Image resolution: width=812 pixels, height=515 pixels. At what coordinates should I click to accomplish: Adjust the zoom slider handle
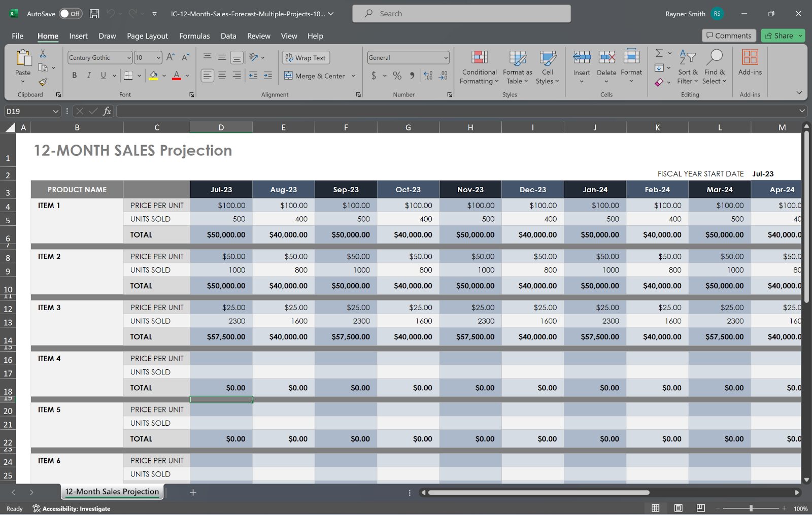(751, 508)
